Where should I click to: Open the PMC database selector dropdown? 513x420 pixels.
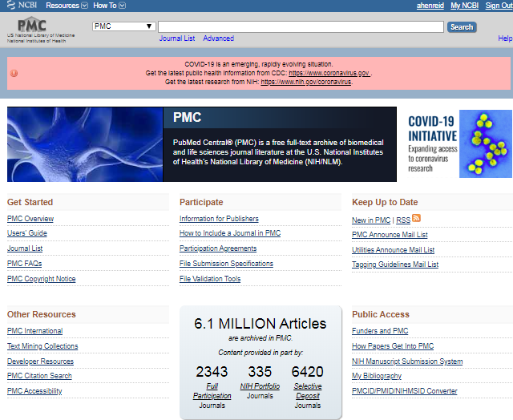click(x=123, y=26)
